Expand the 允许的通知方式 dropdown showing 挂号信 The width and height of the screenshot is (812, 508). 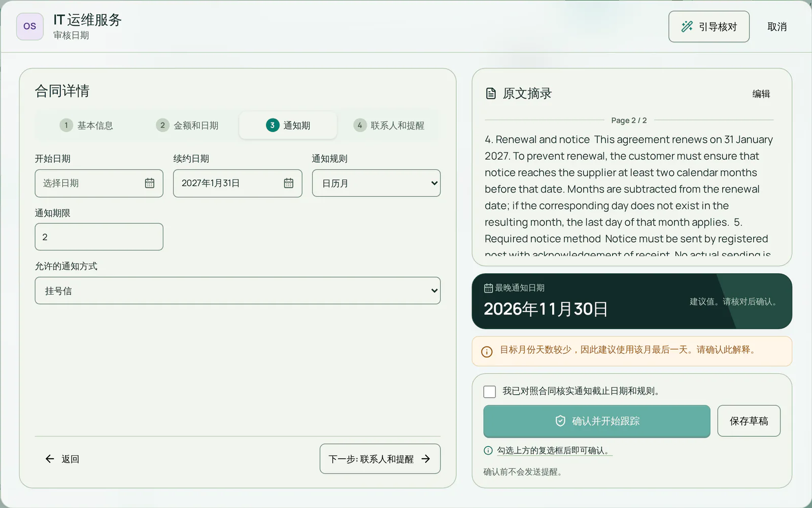238,291
